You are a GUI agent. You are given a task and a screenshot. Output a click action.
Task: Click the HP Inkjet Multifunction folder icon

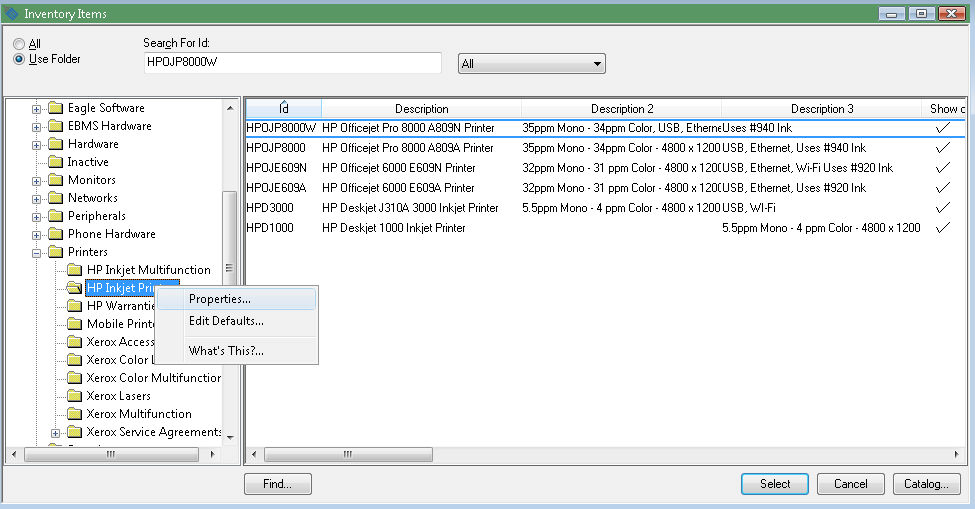[x=74, y=270]
